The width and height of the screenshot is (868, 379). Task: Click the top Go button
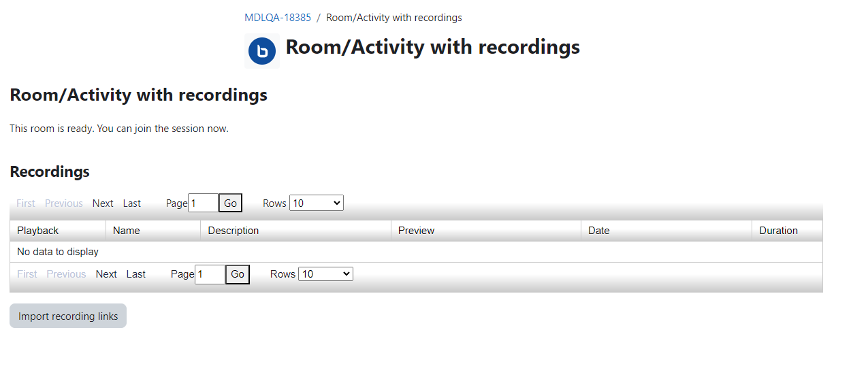[x=230, y=203]
